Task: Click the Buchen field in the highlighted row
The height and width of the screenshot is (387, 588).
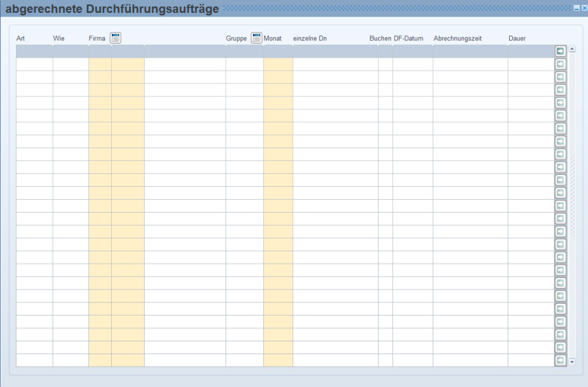Action: [x=386, y=51]
